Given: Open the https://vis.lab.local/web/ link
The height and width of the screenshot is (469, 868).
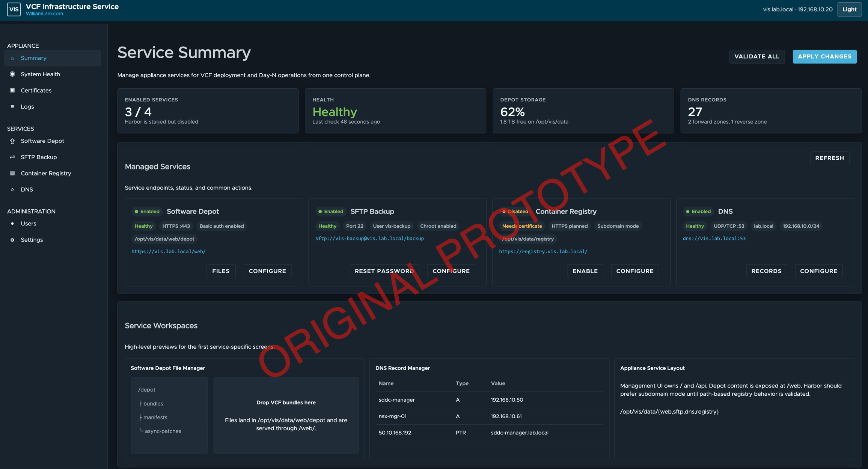Looking at the screenshot, I should pos(169,251).
